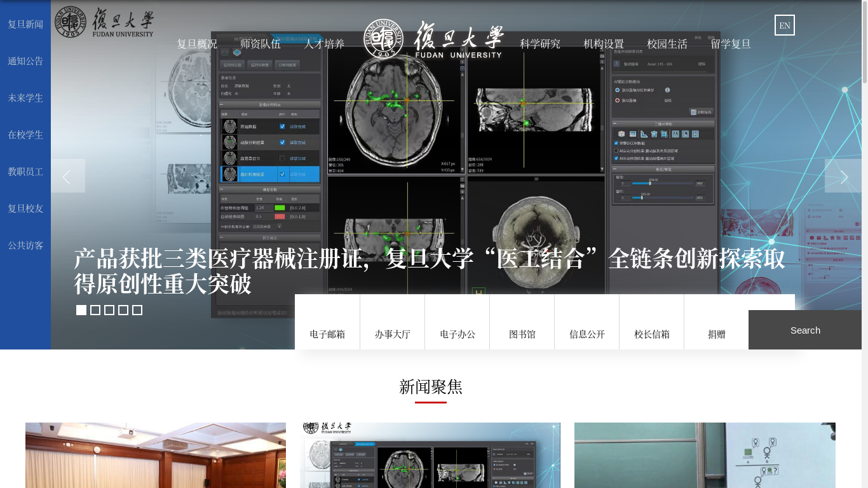Viewport: 868px width, 488px height.
Task: Select the fifth carousel indicator dot
Action: (x=137, y=310)
